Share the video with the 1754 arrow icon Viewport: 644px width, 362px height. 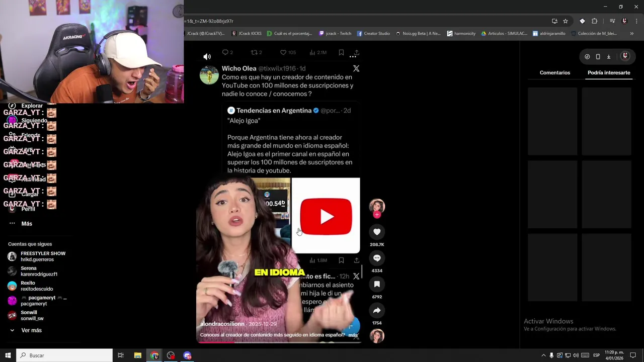click(x=377, y=310)
